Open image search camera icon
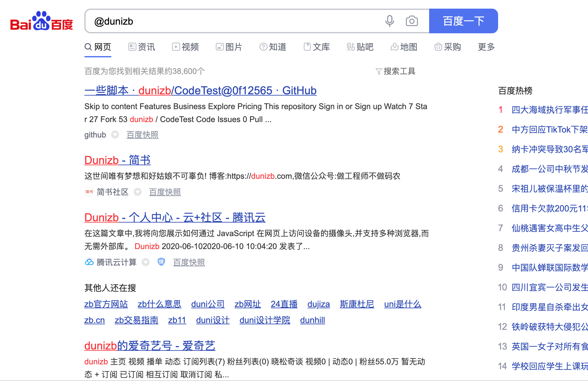This screenshot has height=381, width=588. coord(412,21)
